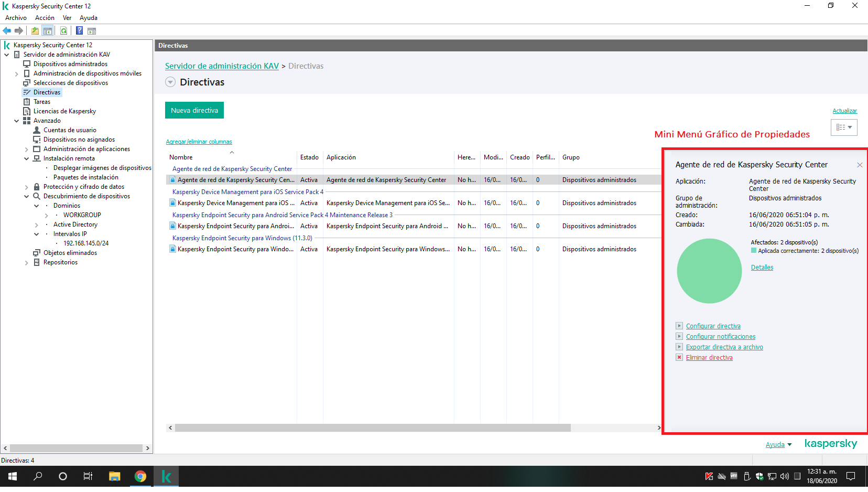This screenshot has width=868, height=492.
Task: Click Eliminar directiva link
Action: (x=709, y=358)
